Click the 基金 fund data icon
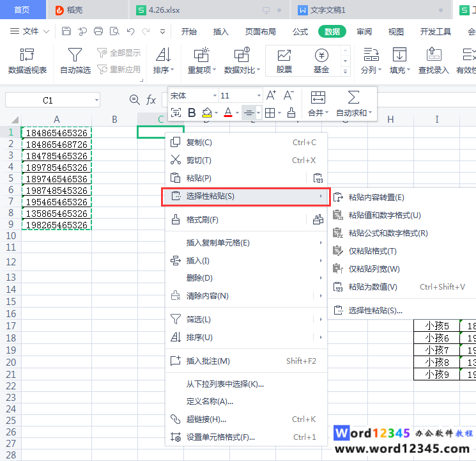The height and width of the screenshot is (461, 476). (x=321, y=61)
